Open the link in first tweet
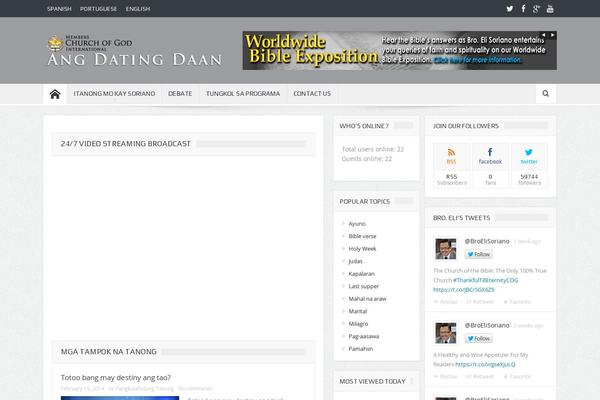 click(464, 290)
